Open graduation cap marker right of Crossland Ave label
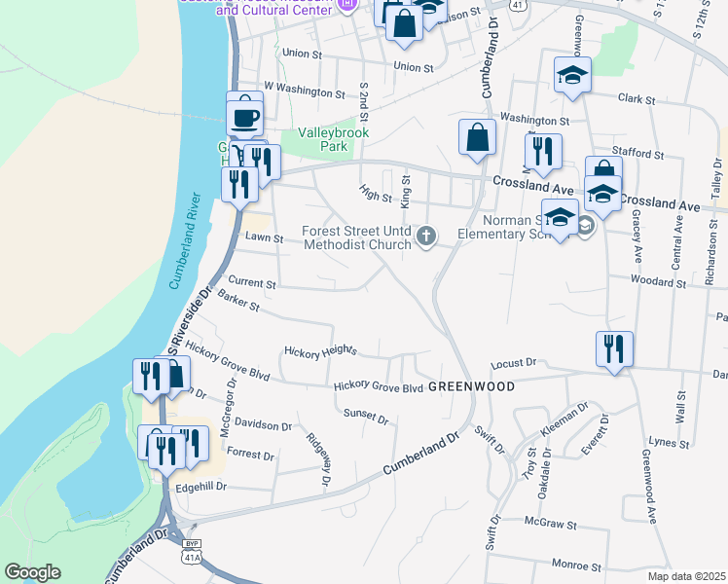This screenshot has height=584, width=728. click(602, 197)
